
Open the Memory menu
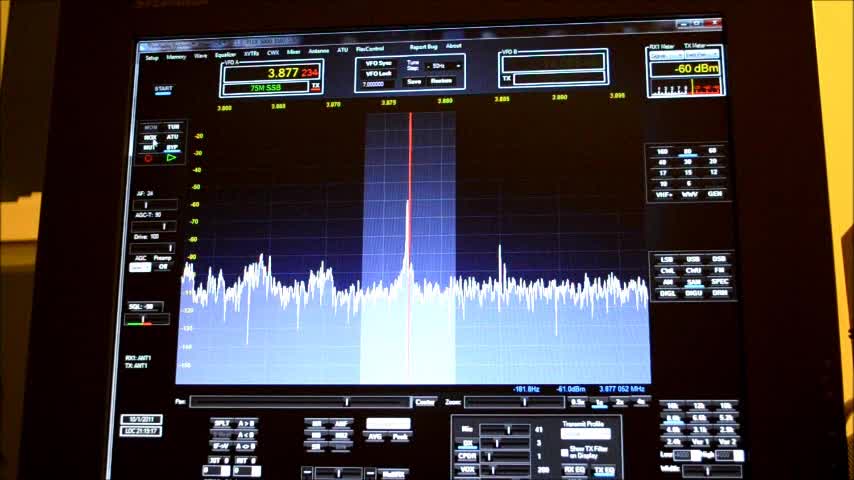tap(176, 57)
